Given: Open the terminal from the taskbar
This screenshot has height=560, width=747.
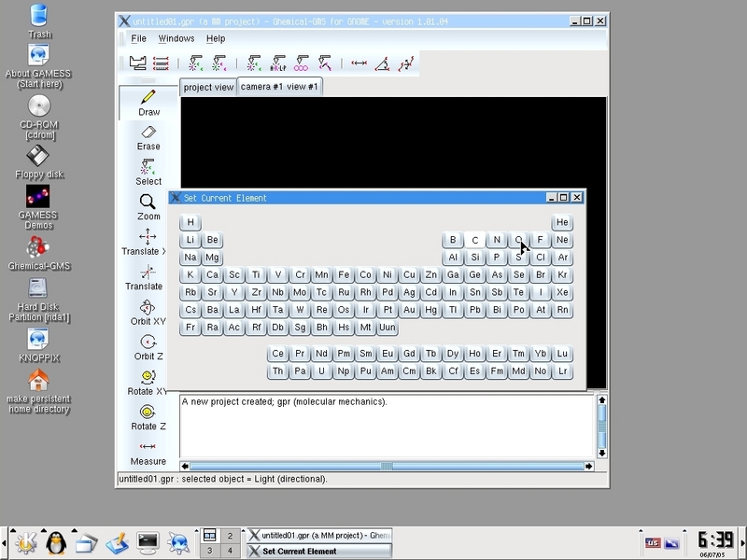Looking at the screenshot, I should coord(148,540).
